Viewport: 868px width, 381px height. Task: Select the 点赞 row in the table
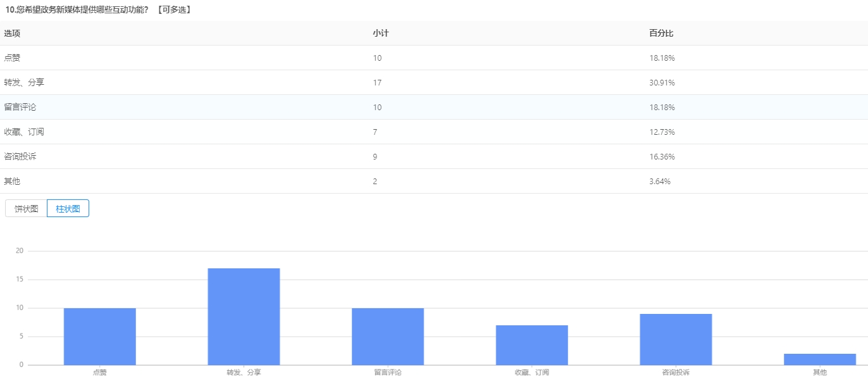pos(12,58)
